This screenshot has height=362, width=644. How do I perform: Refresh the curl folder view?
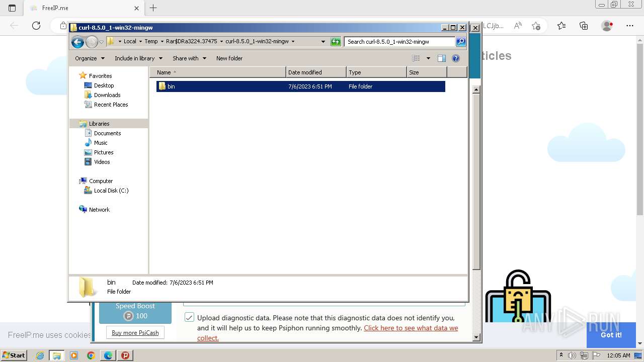(x=336, y=42)
